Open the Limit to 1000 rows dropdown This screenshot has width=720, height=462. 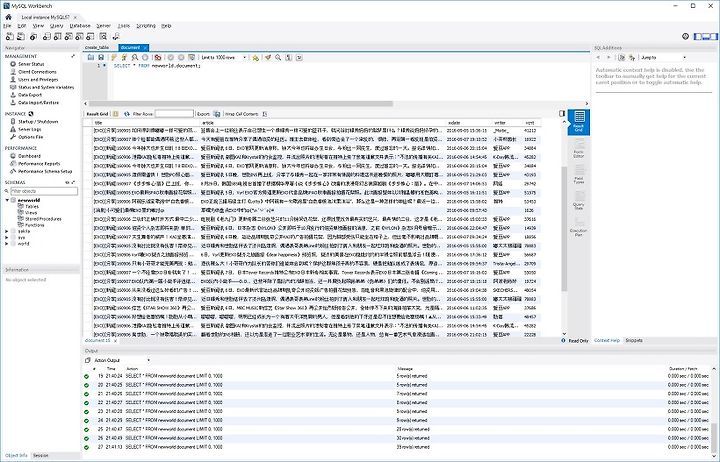click(x=224, y=57)
